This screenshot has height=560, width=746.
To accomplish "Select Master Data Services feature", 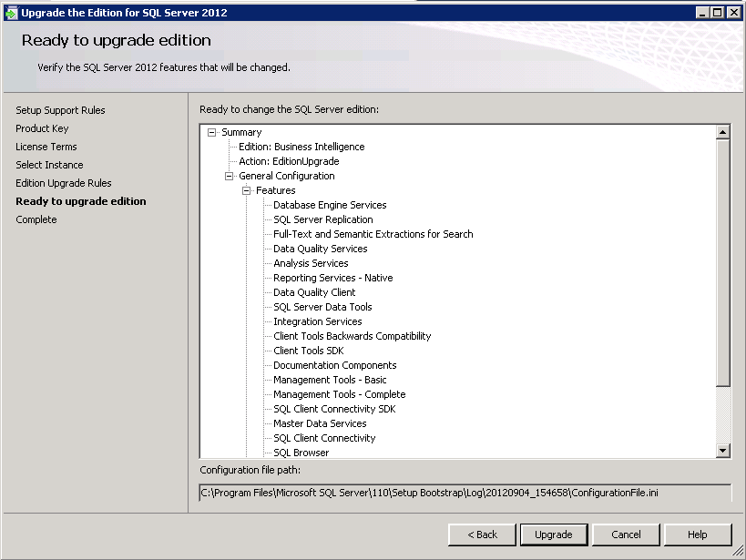I will 320,424.
